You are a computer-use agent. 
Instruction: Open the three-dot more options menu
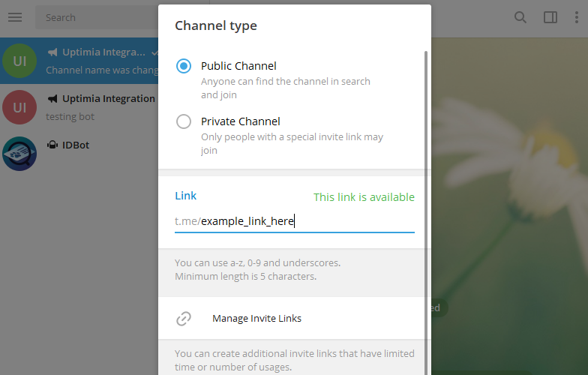575,17
